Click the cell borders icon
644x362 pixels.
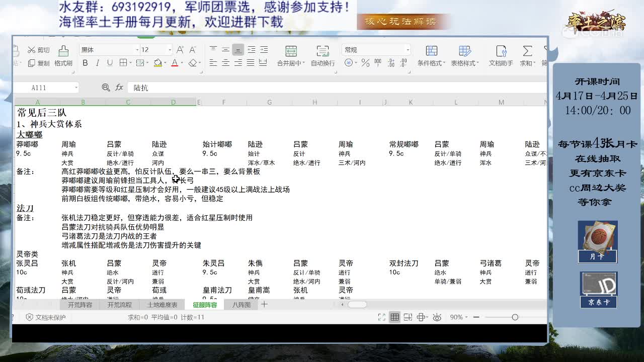[123, 63]
